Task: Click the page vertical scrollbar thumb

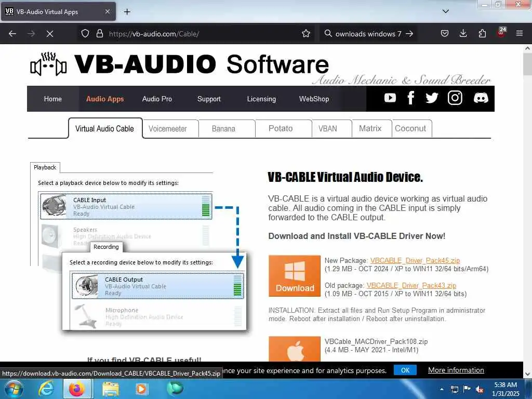Action: (x=527, y=64)
